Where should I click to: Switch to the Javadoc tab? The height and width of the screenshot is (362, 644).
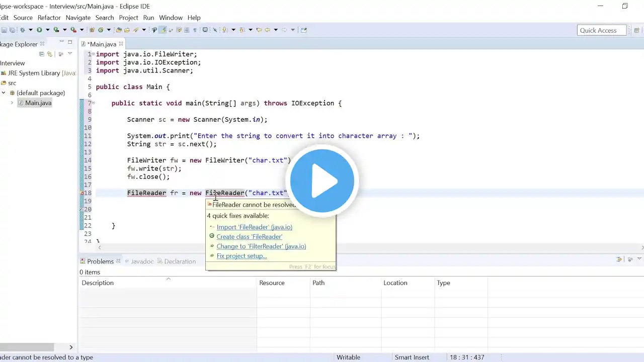pyautogui.click(x=141, y=261)
